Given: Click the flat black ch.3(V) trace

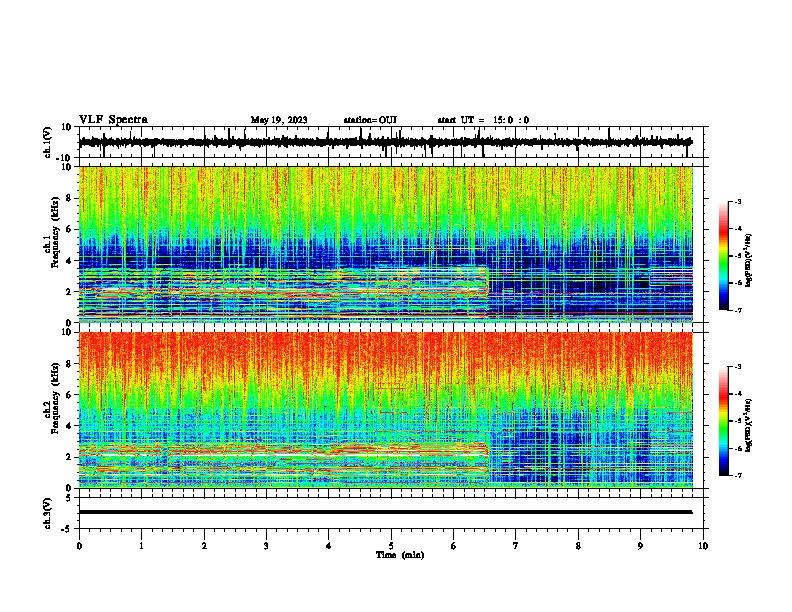Looking at the screenshot, I should 385,512.
